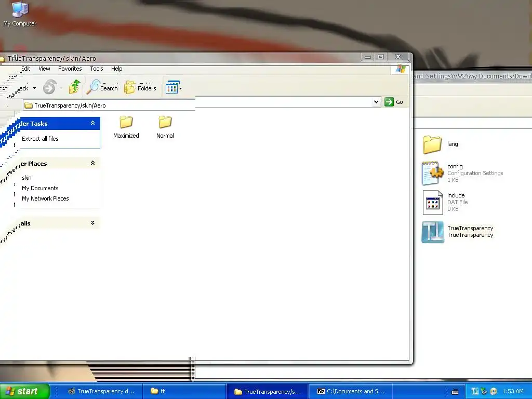Open the Search pane in Explorer
Screen dimensions: 532x399
pyautogui.click(x=102, y=87)
